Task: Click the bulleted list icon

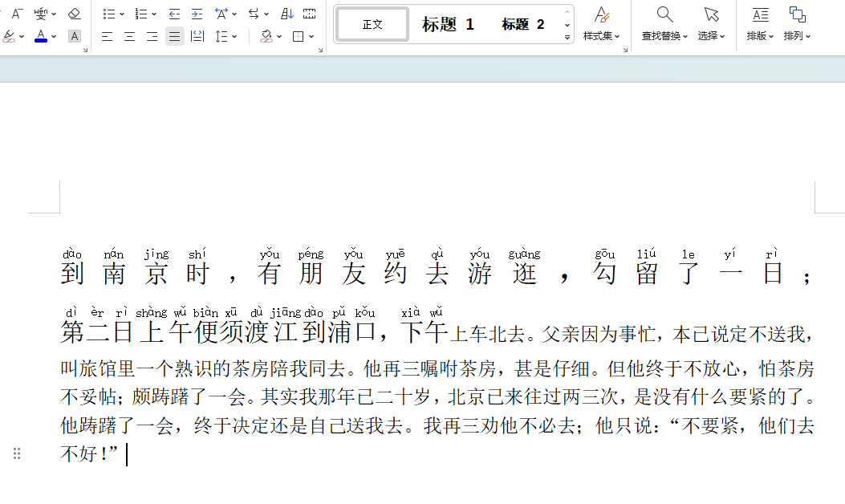Action: coord(108,13)
